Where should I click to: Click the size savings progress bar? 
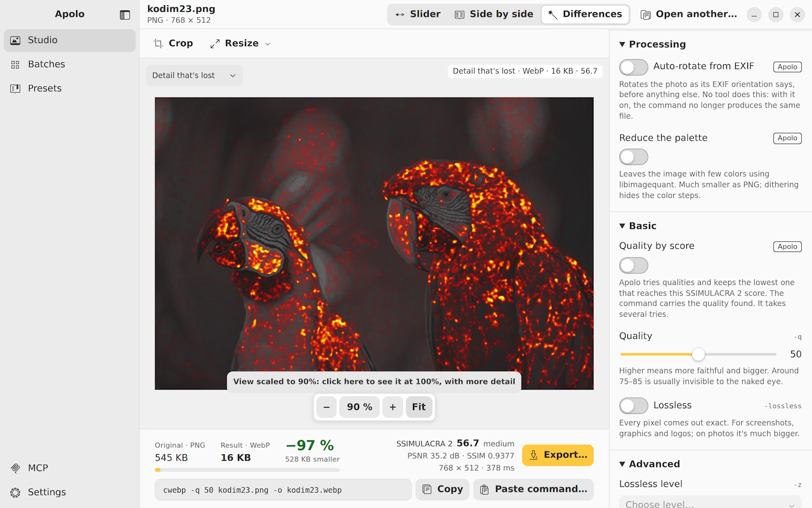[x=247, y=470]
